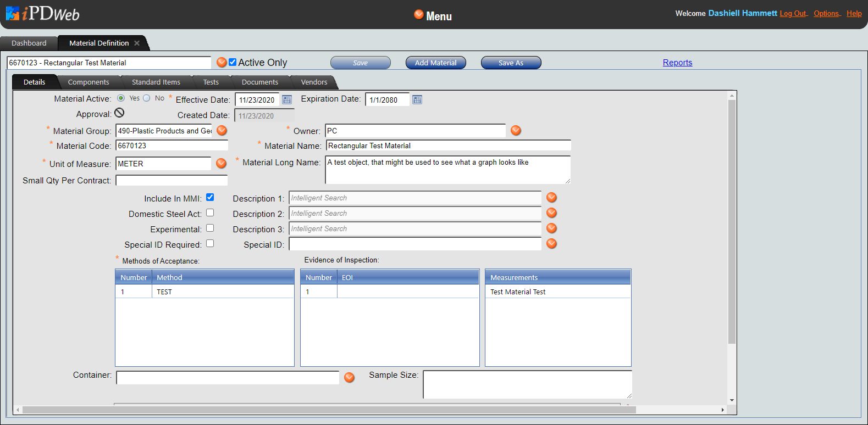
Task: Open the Container lookup orange button
Action: pos(349,378)
